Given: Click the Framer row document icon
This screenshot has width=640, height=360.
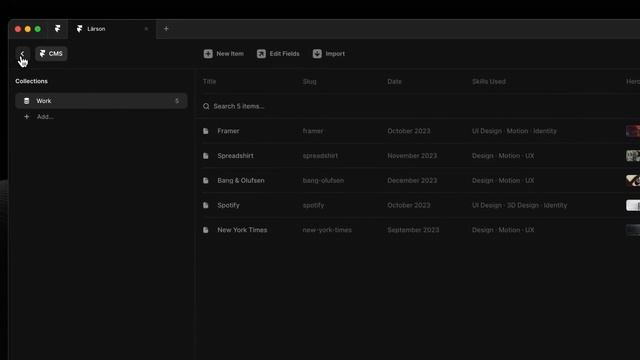Looking at the screenshot, I should (x=206, y=131).
